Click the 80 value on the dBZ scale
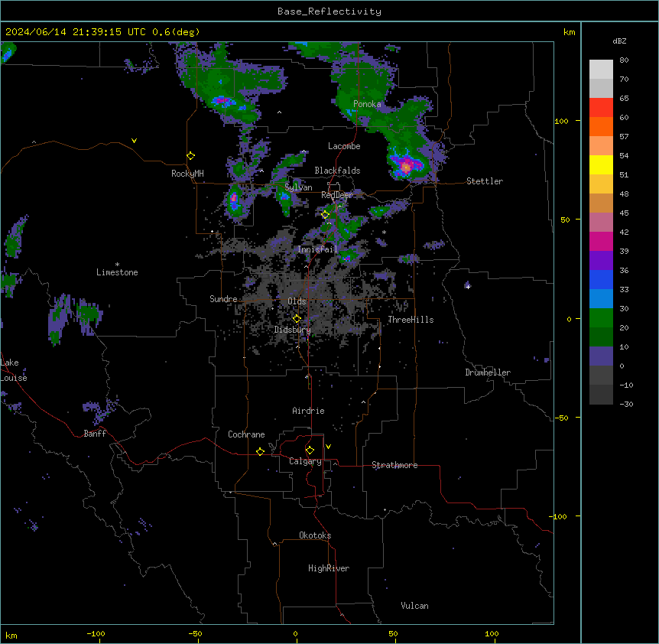This screenshot has width=659, height=644. pyautogui.click(x=624, y=60)
